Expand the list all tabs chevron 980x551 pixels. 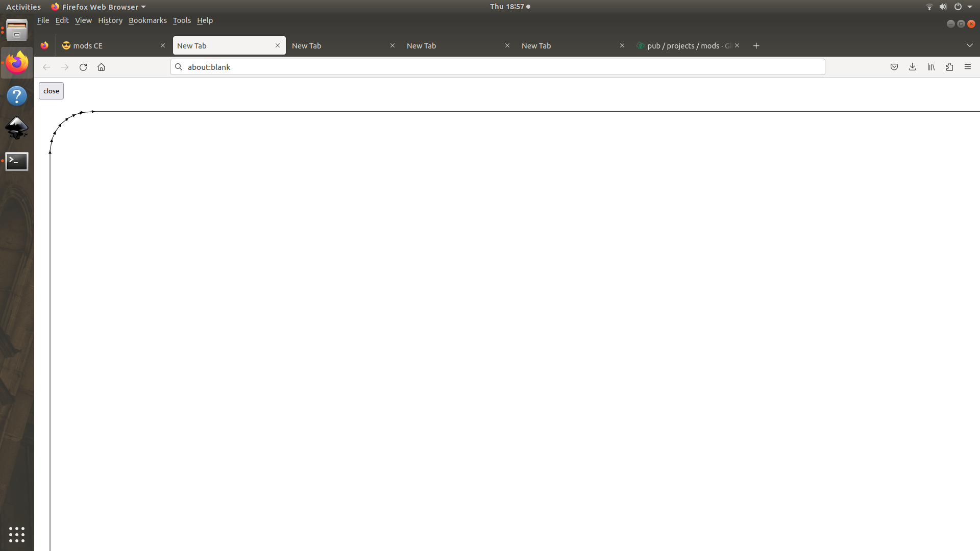[x=969, y=45]
